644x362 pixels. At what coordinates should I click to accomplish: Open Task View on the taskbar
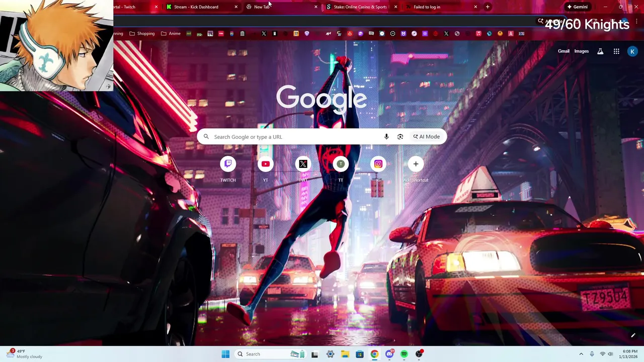[314, 354]
